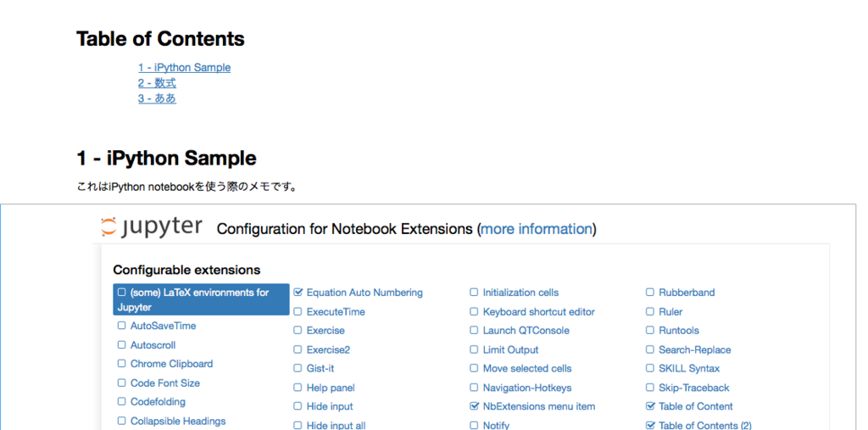This screenshot has width=868, height=430.
Task: Check the Gist-it checkbox
Action: tap(298, 368)
